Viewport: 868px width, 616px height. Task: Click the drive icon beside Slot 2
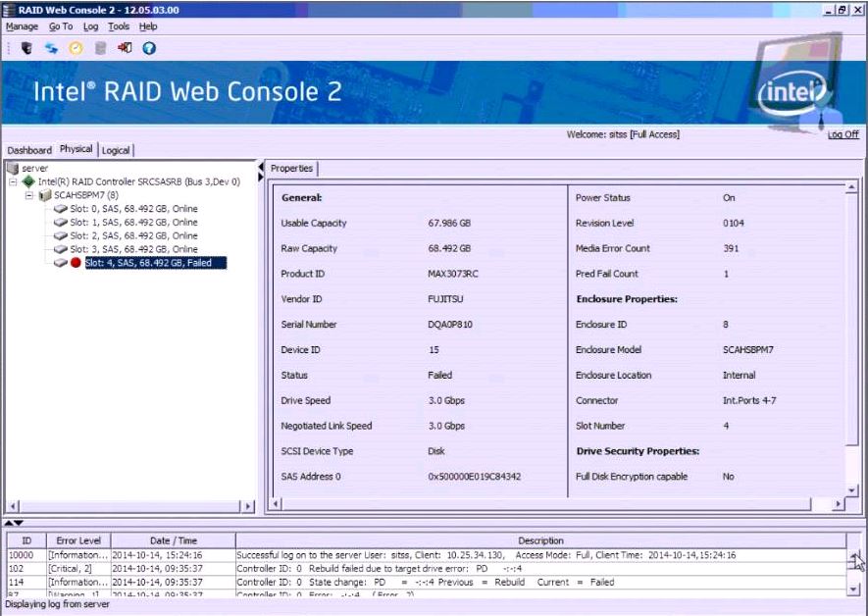tap(61, 235)
